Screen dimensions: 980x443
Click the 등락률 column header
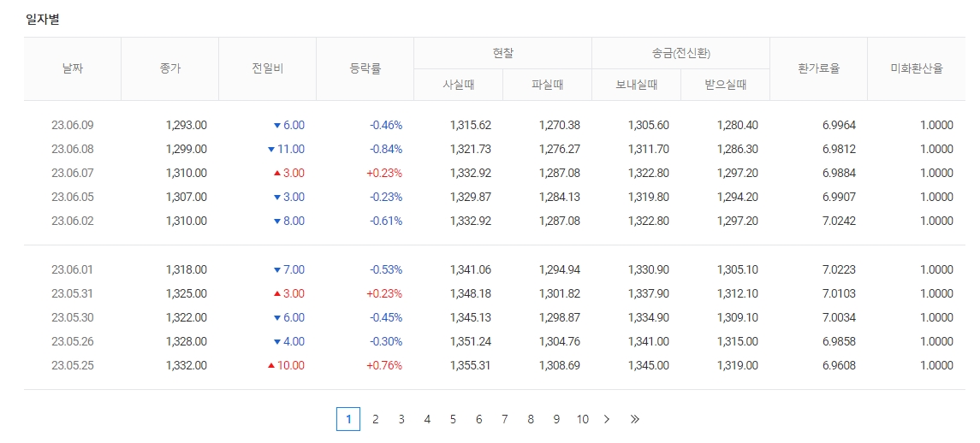coord(365,68)
